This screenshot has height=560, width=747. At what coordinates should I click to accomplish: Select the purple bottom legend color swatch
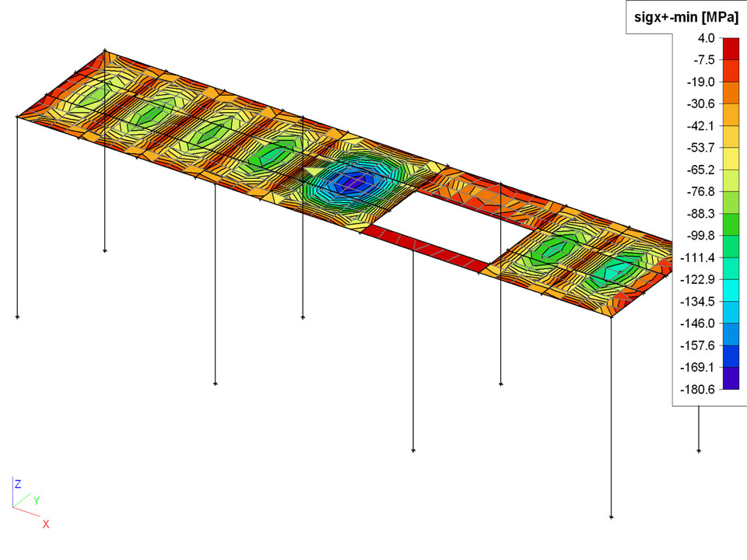[731, 378]
